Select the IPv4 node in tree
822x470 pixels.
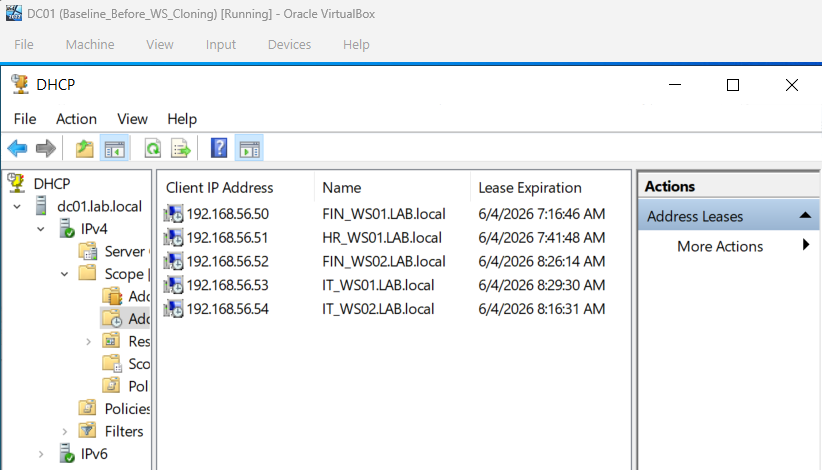point(94,229)
